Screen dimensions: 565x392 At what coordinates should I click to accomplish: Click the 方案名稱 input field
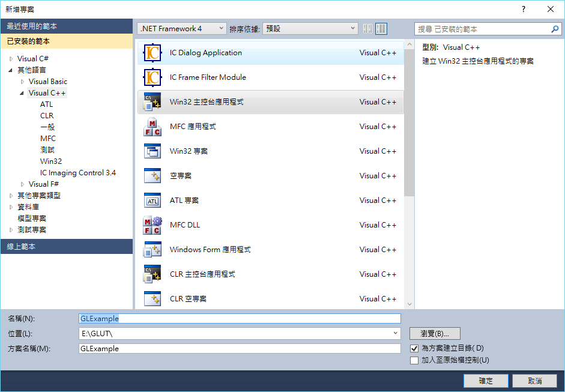coord(240,348)
